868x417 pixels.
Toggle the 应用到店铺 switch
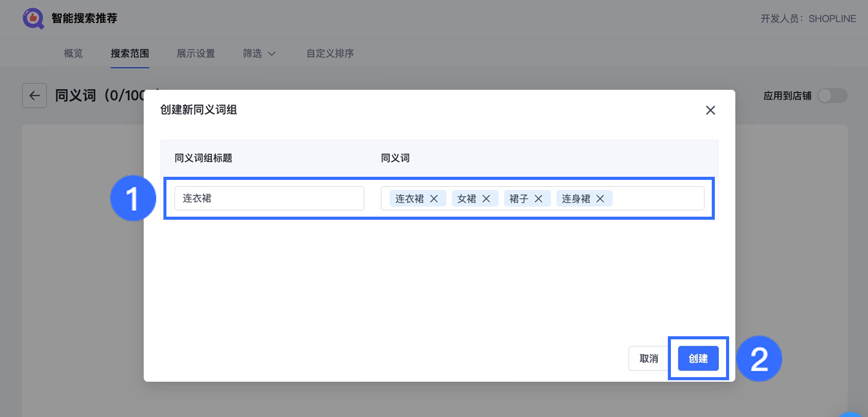click(832, 96)
